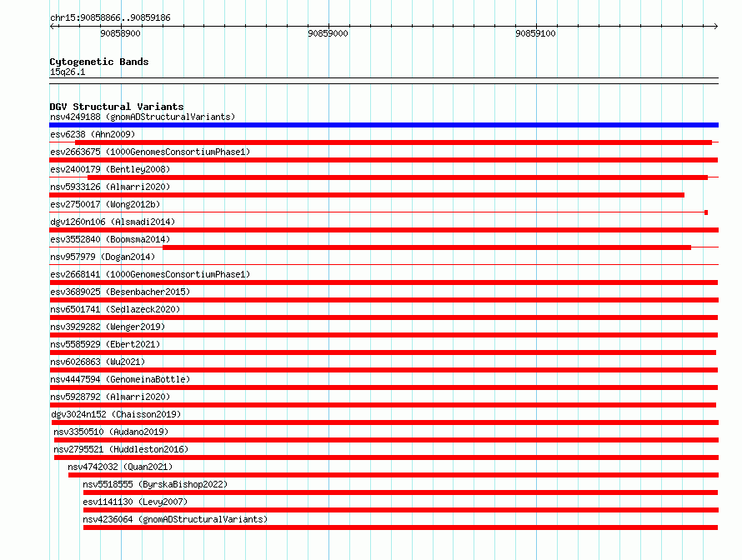Click the red bar under nsv5933126
Viewport: 742px width, 560px height.
[x=367, y=195]
